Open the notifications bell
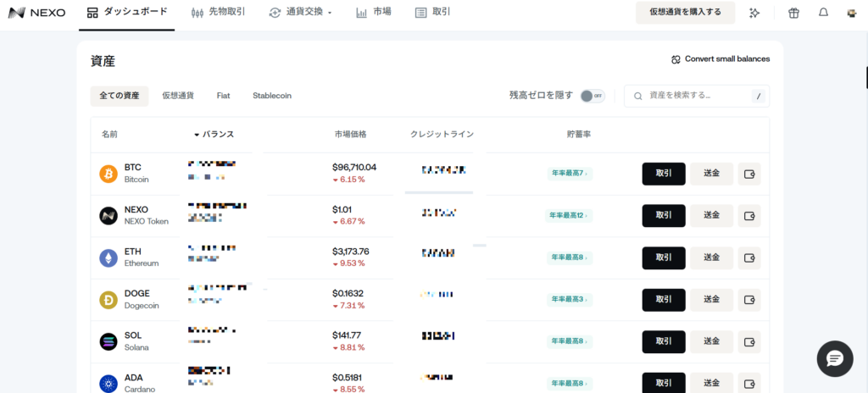868x393 pixels. [x=823, y=13]
